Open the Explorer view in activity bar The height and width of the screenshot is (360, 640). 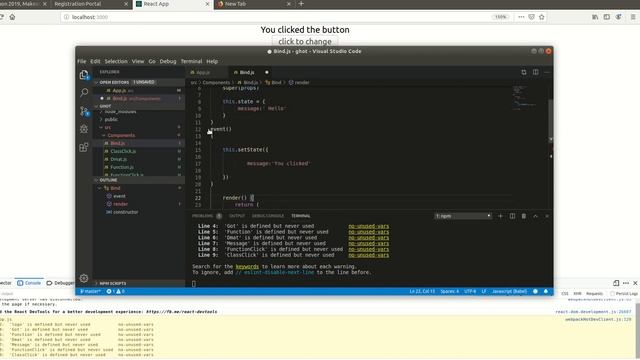tap(84, 75)
